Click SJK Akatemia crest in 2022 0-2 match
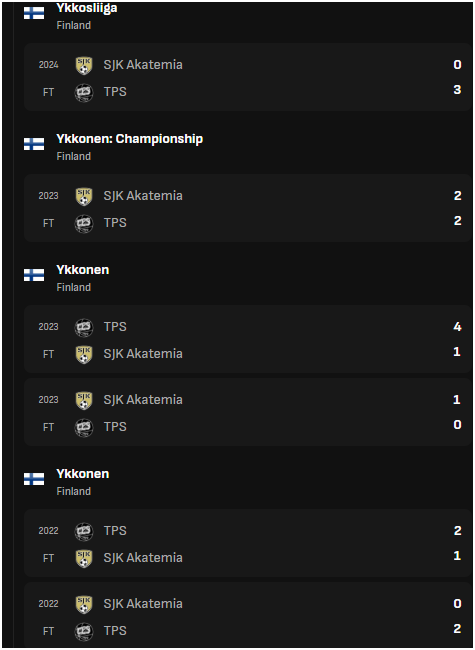 click(x=84, y=604)
